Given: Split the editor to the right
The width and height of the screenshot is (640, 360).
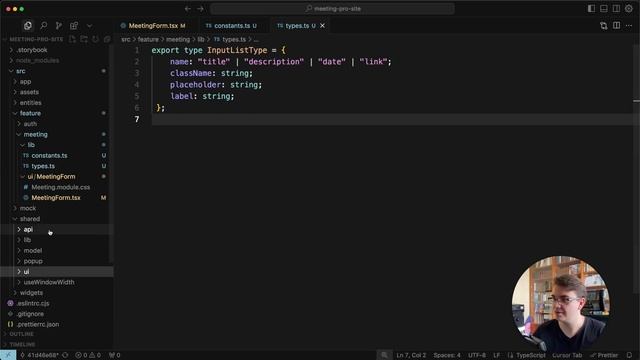Looking at the screenshot, I should click(x=616, y=26).
